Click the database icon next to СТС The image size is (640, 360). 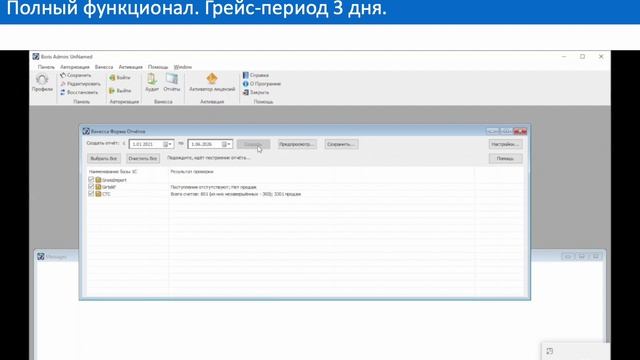pyautogui.click(x=98, y=194)
